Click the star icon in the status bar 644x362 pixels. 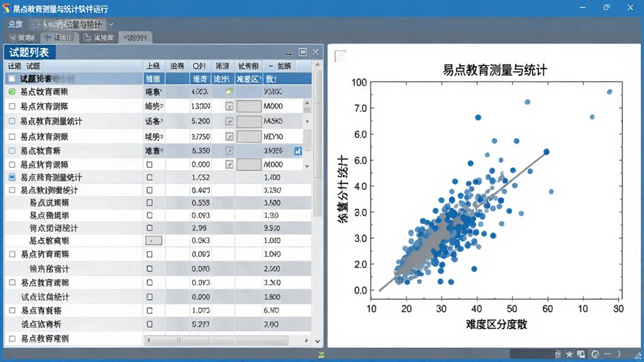569,354
